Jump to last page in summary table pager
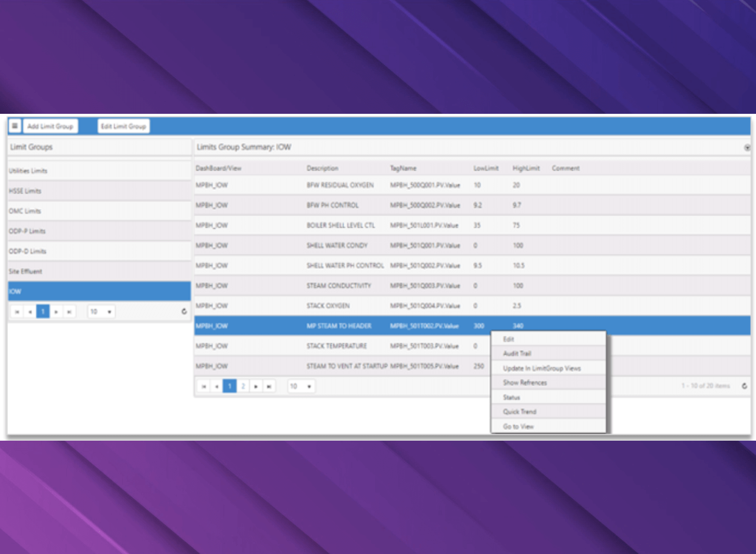Viewport: 756px width, 554px height. click(269, 386)
